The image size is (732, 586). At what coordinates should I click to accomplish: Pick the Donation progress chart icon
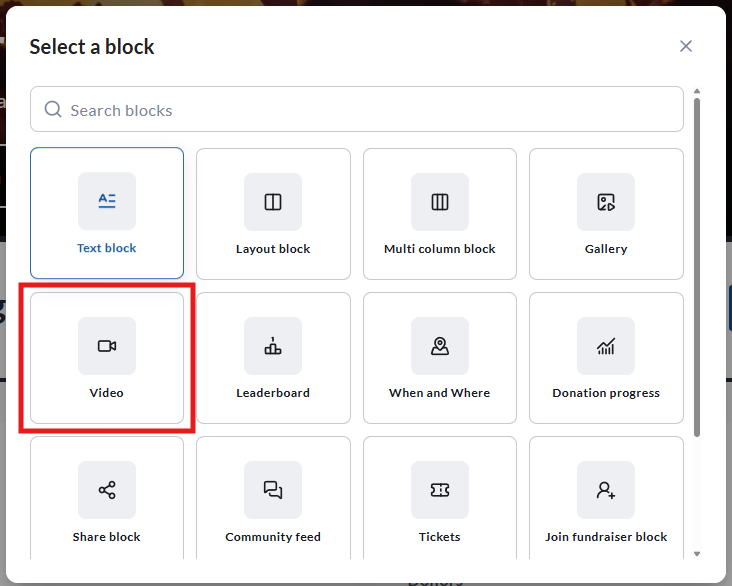pyautogui.click(x=606, y=346)
